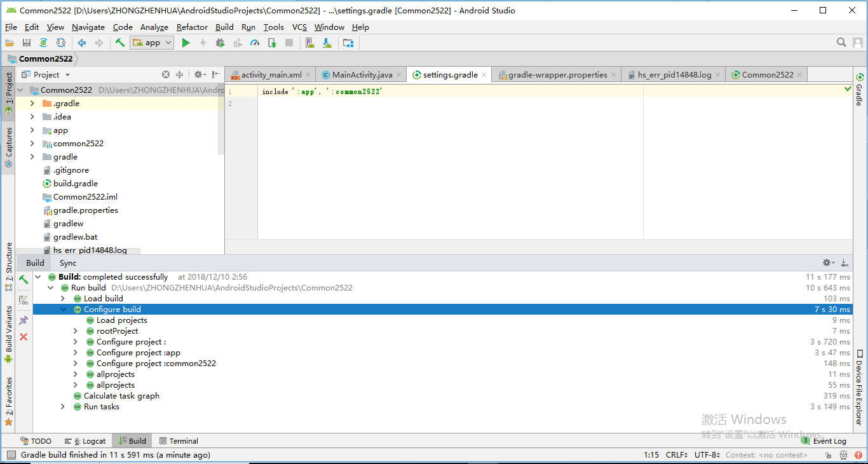Expand the Run tasks node

(63, 407)
